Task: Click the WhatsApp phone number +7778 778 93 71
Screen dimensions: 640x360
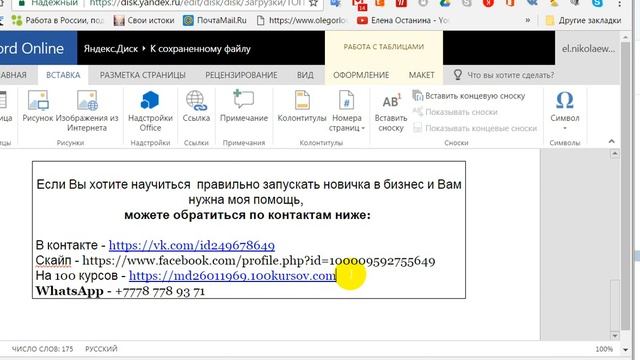Action: 160,291
